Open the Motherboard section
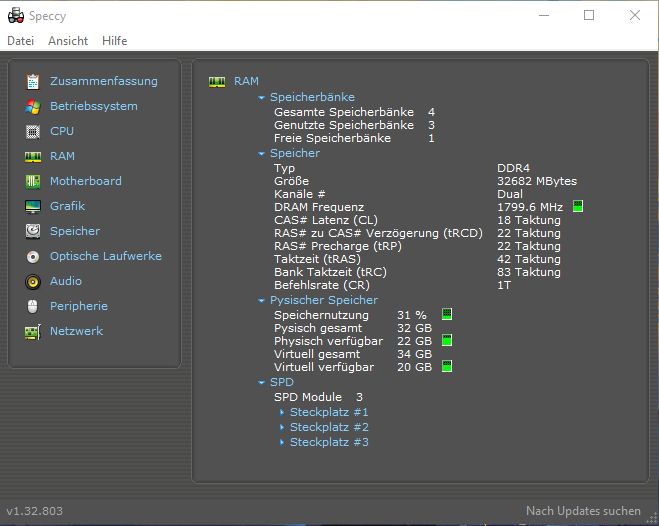 [86, 181]
